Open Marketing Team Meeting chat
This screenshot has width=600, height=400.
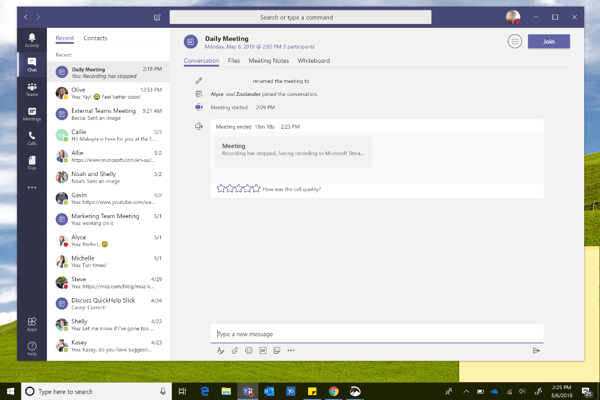tap(109, 219)
